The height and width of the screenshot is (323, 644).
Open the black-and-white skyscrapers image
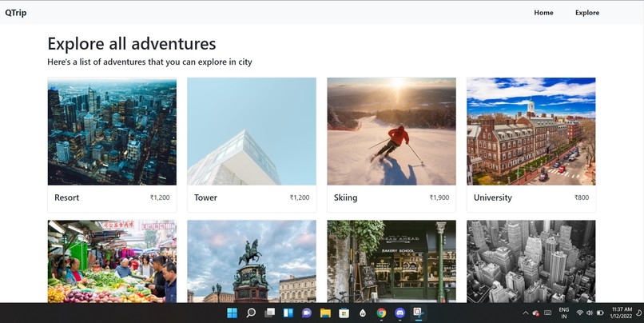point(531,261)
